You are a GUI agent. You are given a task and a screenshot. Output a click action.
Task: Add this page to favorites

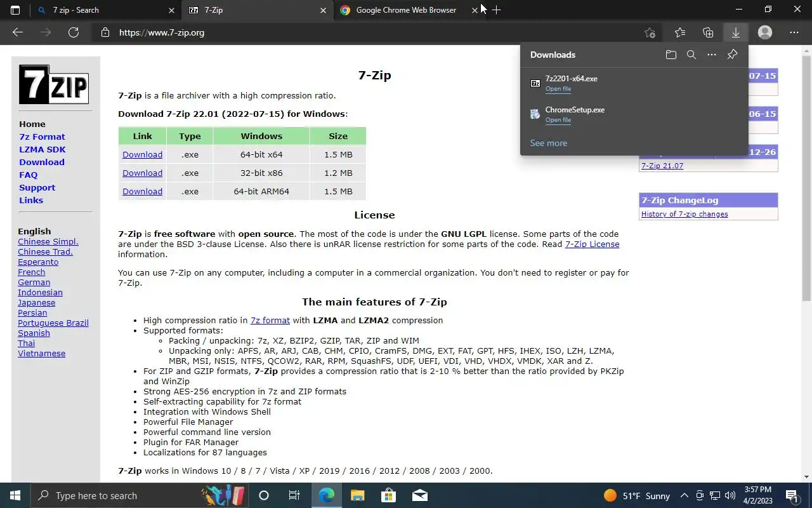[650, 32]
